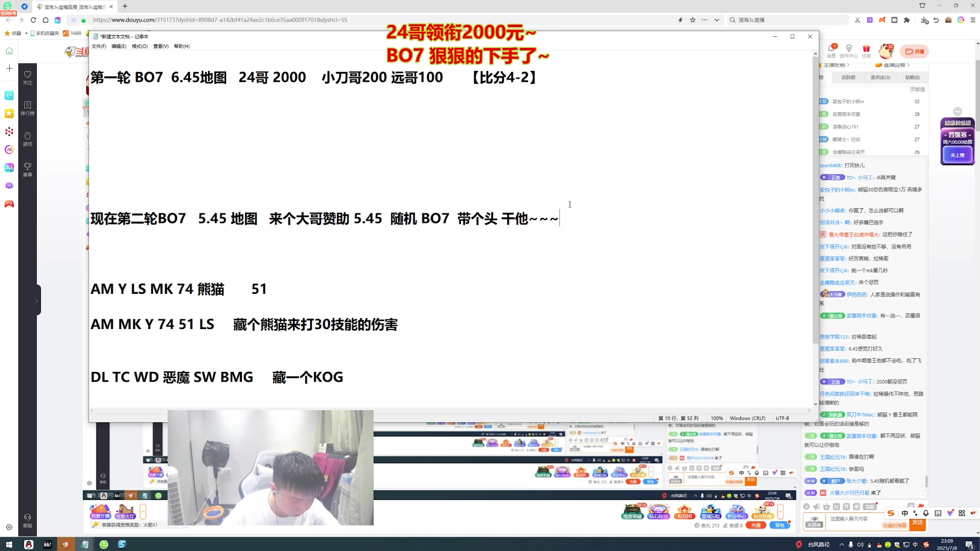Image resolution: width=980 pixels, height=551 pixels.
Task: Open the red game controller sidebar icon
Action: 9,204
